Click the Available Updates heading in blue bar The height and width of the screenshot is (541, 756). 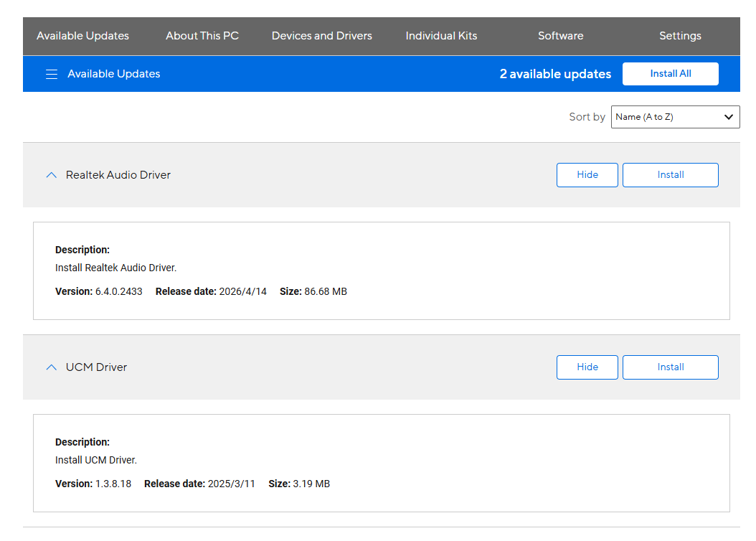click(x=114, y=74)
